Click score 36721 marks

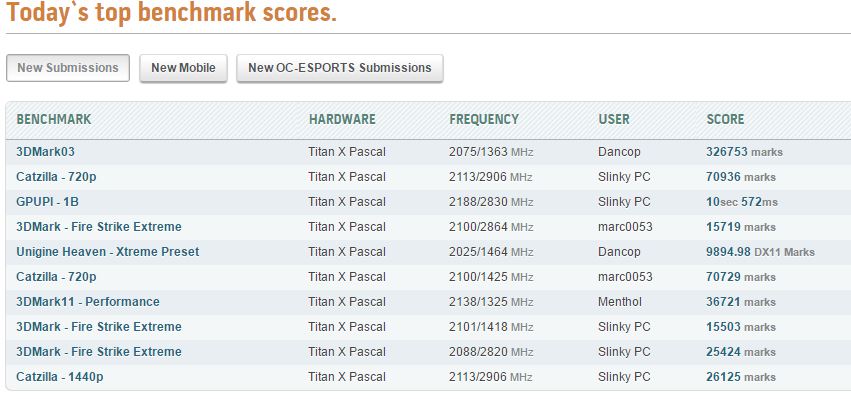coord(741,302)
